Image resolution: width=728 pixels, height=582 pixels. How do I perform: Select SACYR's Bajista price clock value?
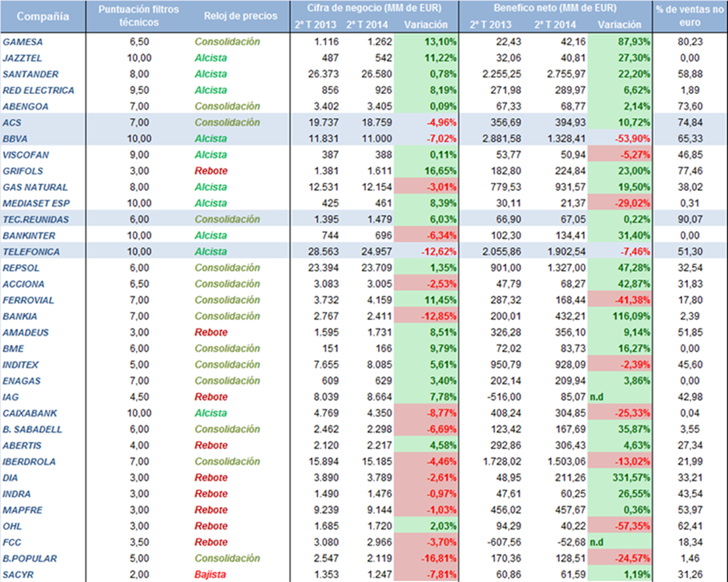click(x=210, y=575)
